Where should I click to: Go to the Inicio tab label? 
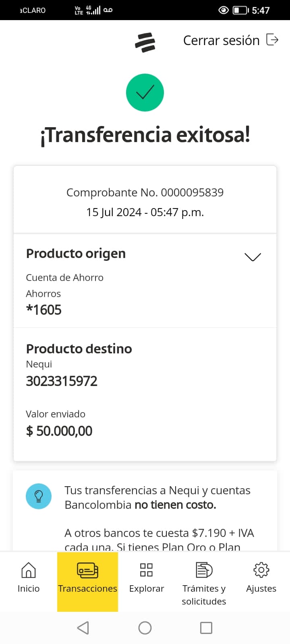click(28, 588)
